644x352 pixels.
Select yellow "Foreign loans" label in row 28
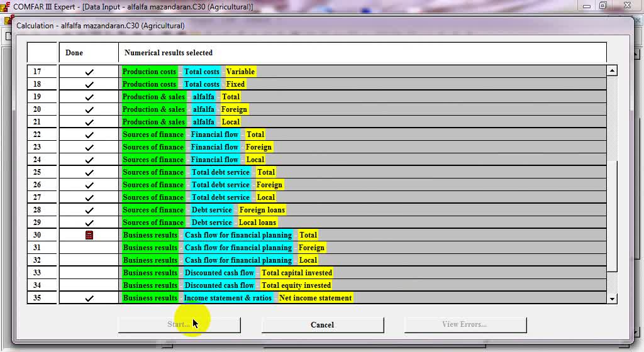point(262,210)
